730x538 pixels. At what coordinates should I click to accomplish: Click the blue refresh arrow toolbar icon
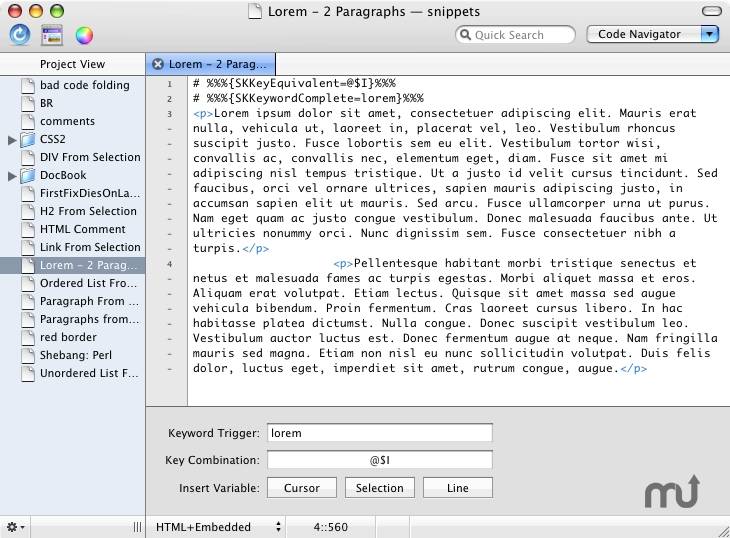point(20,35)
